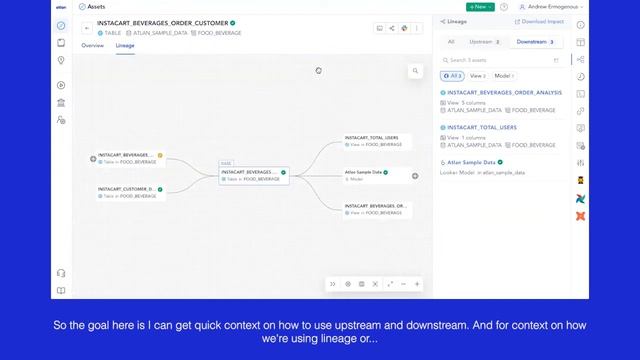Viewport: 640px width, 360px height.
Task: Open the Andrew Ermogenous user menu
Action: point(551,7)
